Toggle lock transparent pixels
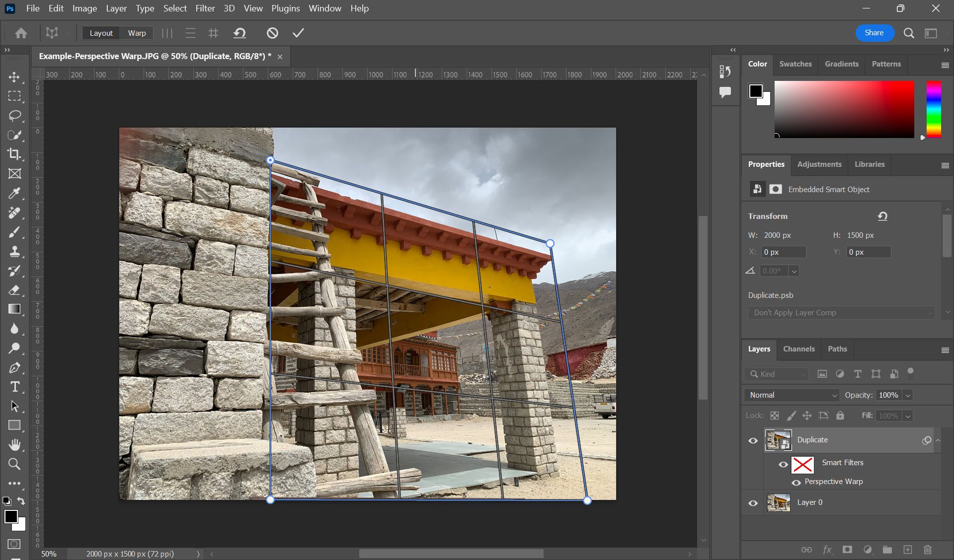 775,416
